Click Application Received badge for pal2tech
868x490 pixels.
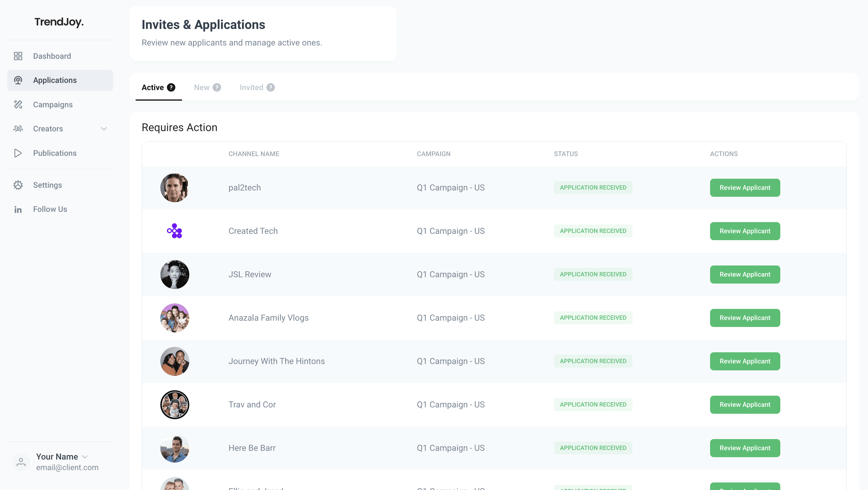[x=593, y=188]
